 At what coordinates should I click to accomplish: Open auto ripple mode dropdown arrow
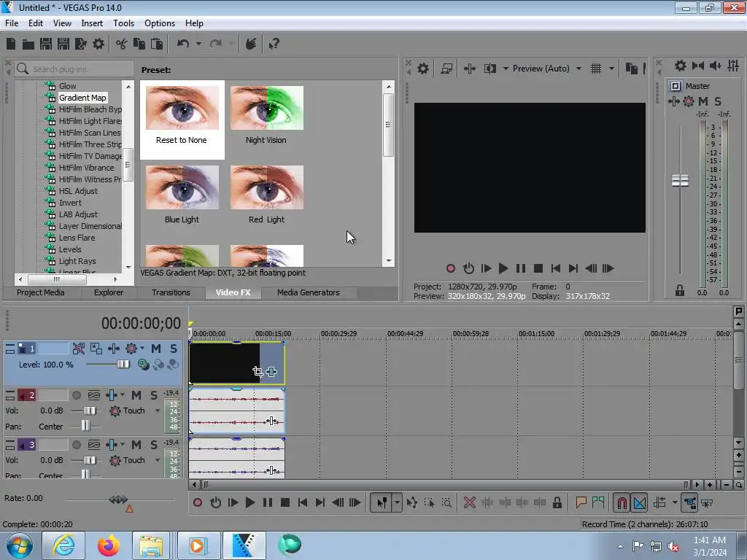tap(675, 502)
